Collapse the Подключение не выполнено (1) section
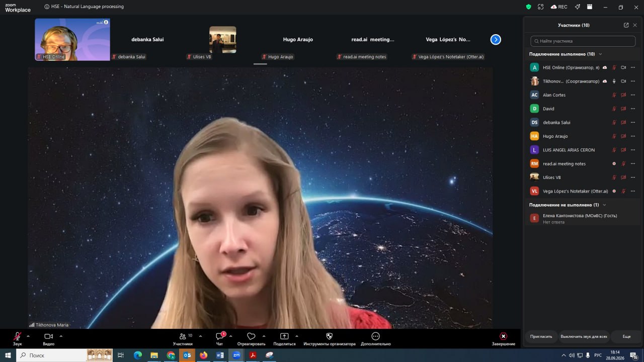644x362 pixels. 604,205
